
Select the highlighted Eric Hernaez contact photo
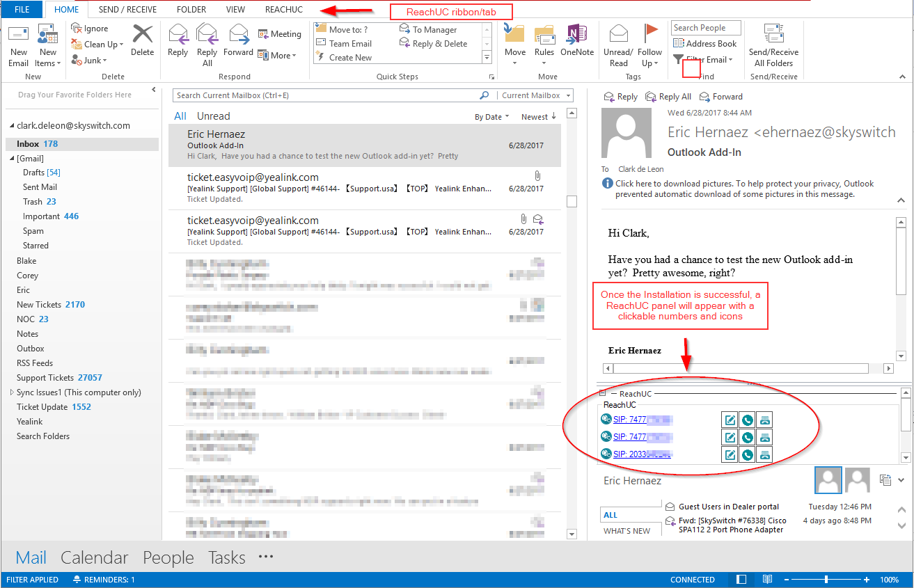click(828, 480)
